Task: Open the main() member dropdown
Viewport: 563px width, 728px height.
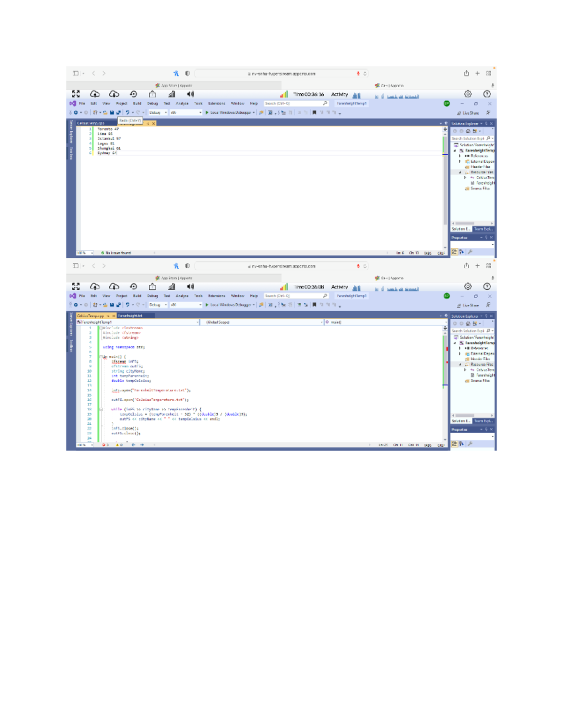Action: [385, 322]
